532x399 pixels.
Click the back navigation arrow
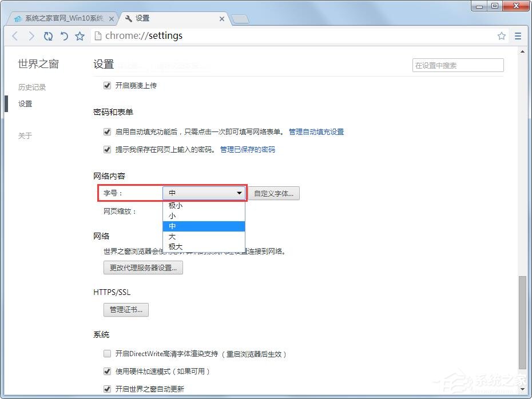click(x=15, y=35)
